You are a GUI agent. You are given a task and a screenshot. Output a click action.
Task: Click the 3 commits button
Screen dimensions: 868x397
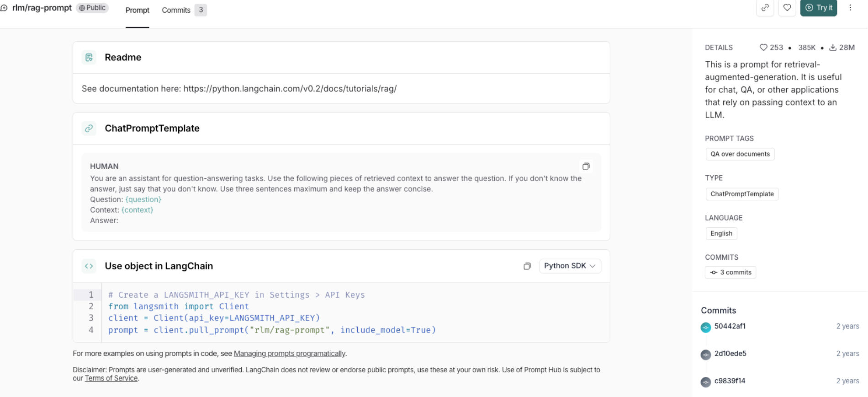tap(730, 273)
